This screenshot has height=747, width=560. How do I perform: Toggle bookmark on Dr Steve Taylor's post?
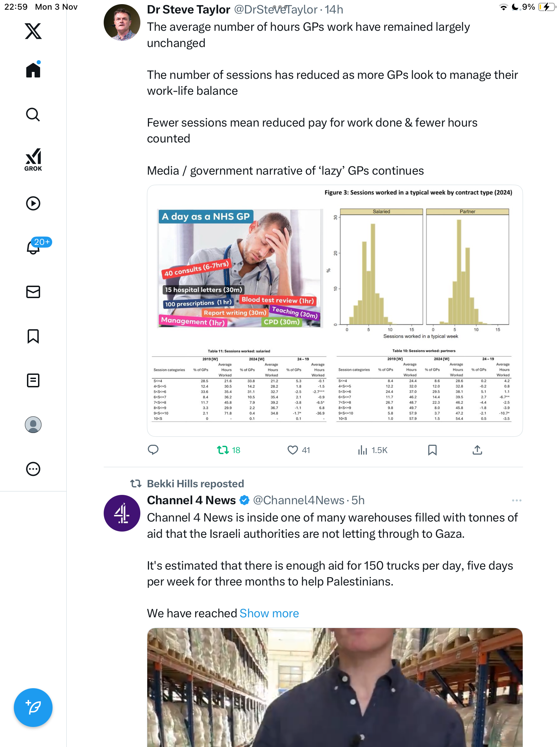[x=432, y=450]
